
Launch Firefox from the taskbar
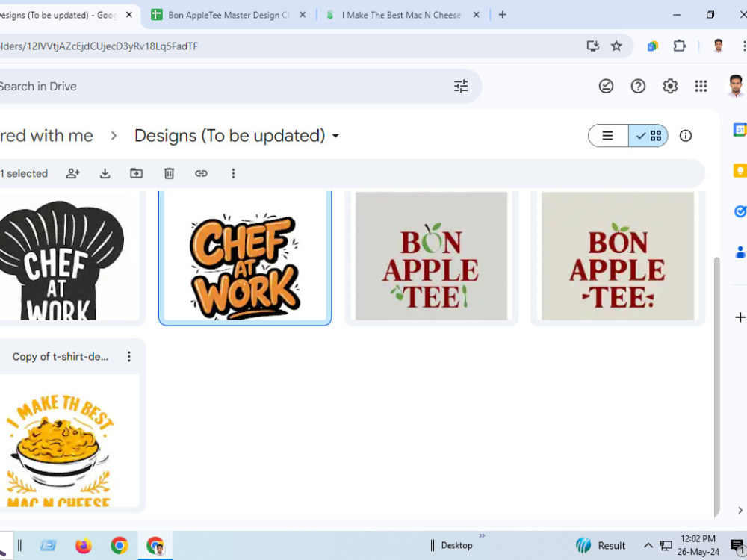tap(84, 545)
